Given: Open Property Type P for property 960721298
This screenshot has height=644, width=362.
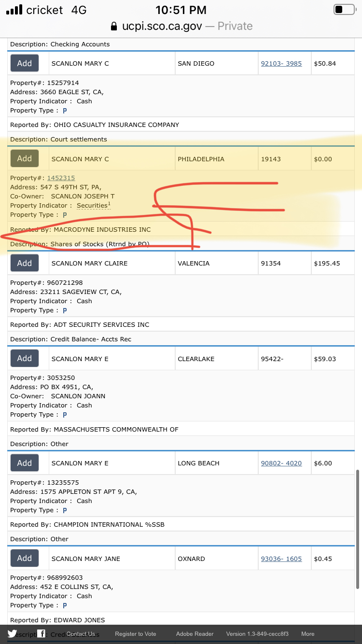Looking at the screenshot, I should (x=65, y=310).
